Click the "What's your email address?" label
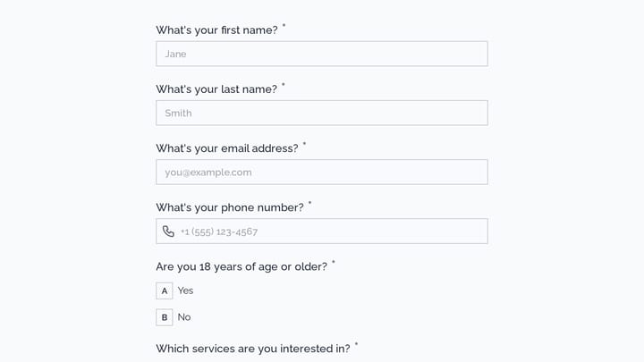The height and width of the screenshot is (362, 644). 227,148
